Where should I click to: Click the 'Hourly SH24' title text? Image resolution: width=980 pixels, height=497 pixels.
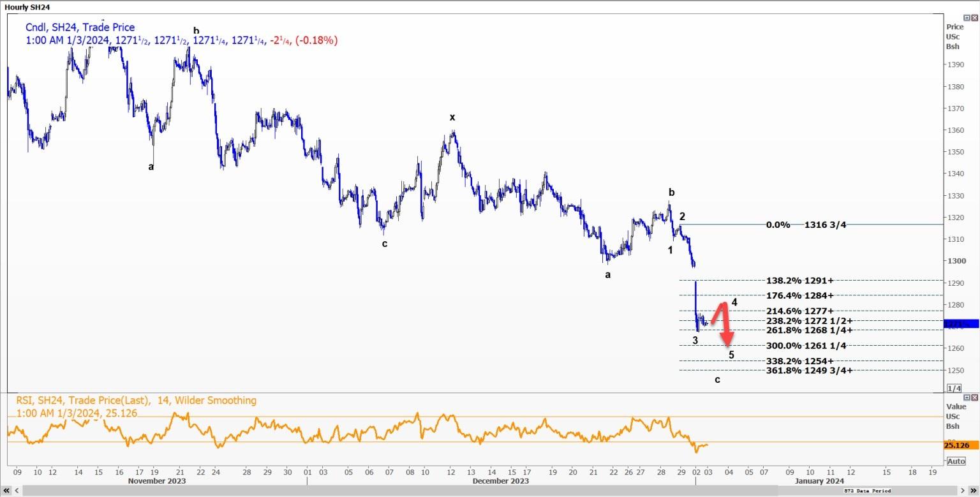pyautogui.click(x=27, y=6)
